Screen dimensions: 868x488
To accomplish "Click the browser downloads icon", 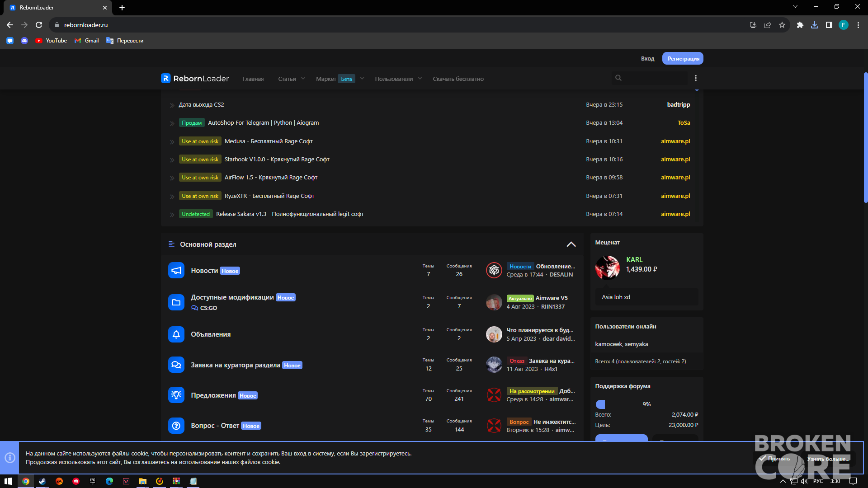I will (815, 25).
